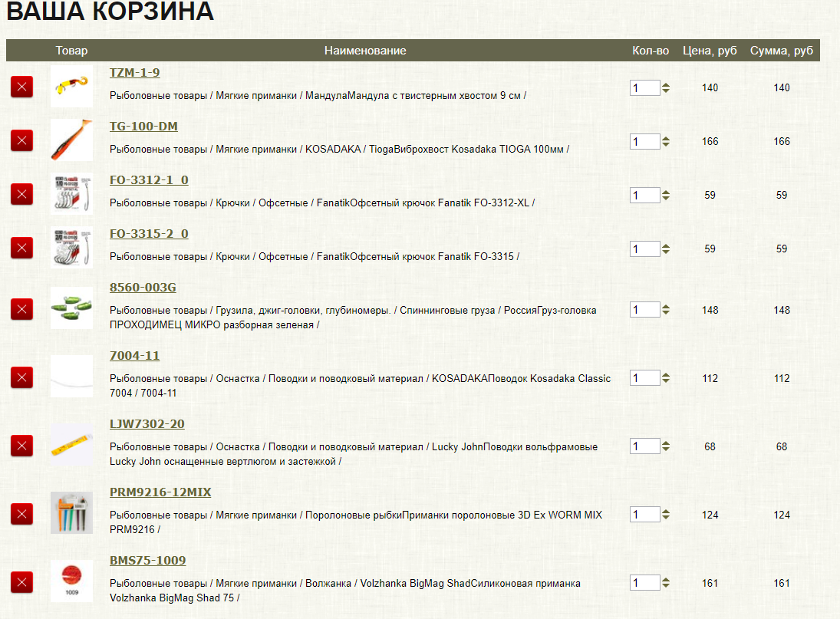Click the 'Сумма, руб' column header

[x=781, y=51]
